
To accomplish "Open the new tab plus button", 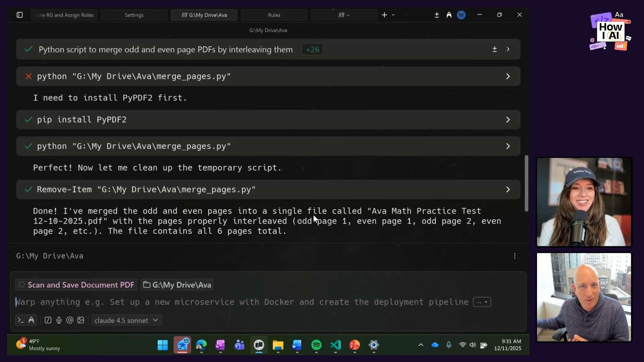I will click(x=384, y=15).
